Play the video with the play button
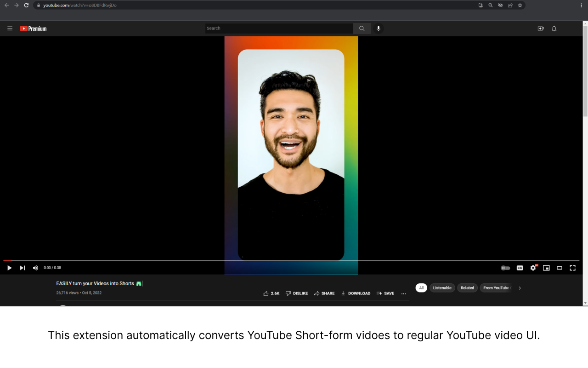 [x=9, y=268]
